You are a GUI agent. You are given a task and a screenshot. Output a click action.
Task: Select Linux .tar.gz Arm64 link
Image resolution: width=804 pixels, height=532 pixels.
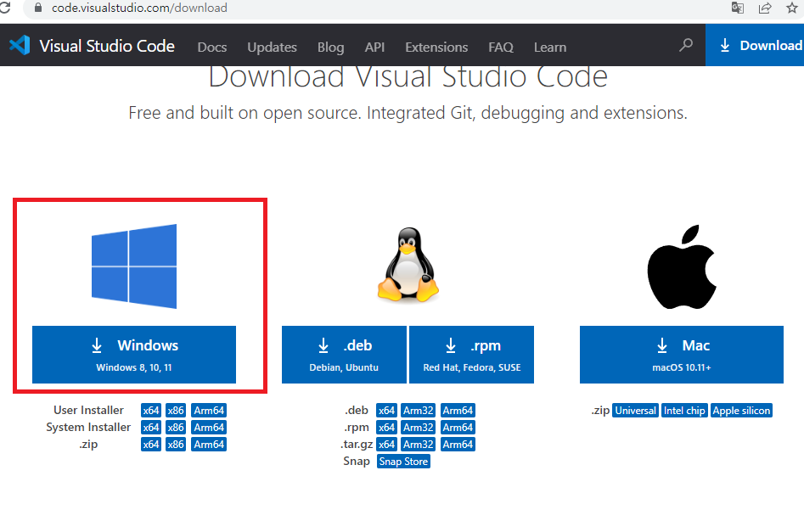coord(458,445)
